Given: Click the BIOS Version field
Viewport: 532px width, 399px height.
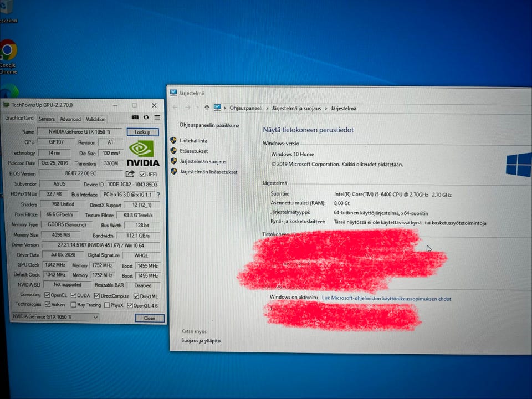Looking at the screenshot, I should tap(81, 173).
